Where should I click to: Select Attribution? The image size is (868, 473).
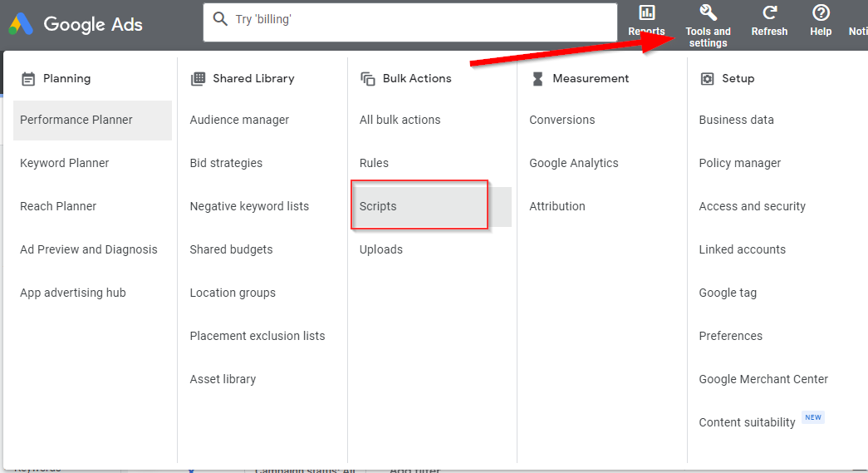coord(557,206)
